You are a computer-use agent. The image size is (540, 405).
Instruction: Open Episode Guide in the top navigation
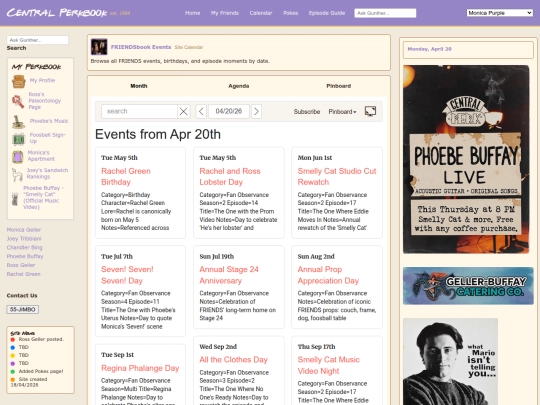point(327,13)
